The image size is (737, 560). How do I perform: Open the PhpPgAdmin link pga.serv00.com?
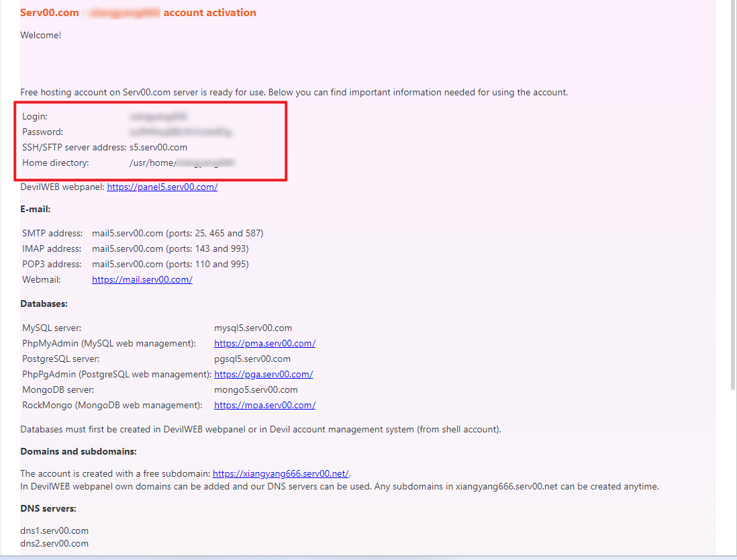tap(263, 374)
